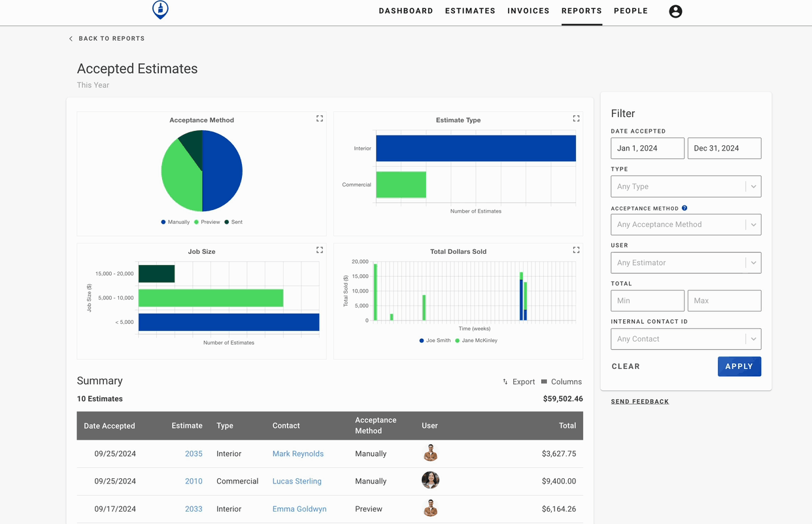Open contact Emma Goldwyn
812x524 pixels.
[299, 509]
